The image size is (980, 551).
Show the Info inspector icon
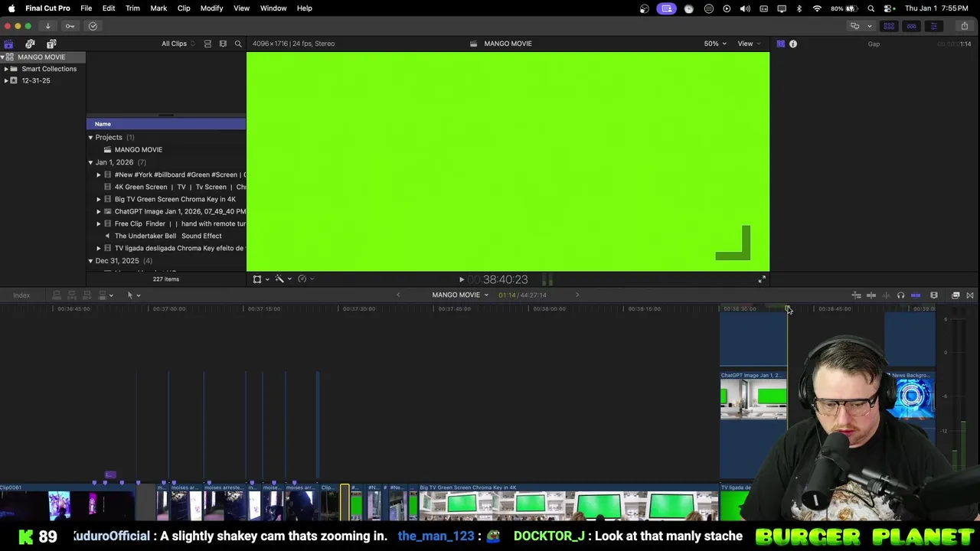point(793,44)
